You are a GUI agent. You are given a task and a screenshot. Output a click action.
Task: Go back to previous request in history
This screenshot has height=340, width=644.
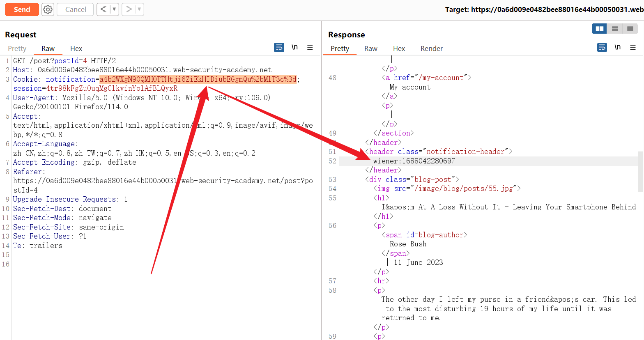pos(103,9)
